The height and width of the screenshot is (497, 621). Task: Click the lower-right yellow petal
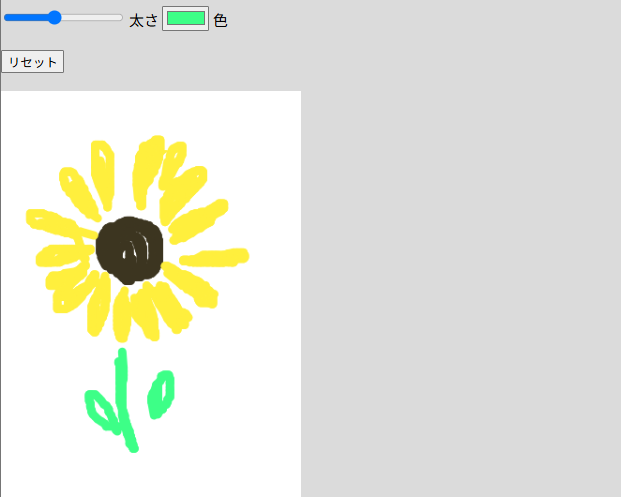190,285
